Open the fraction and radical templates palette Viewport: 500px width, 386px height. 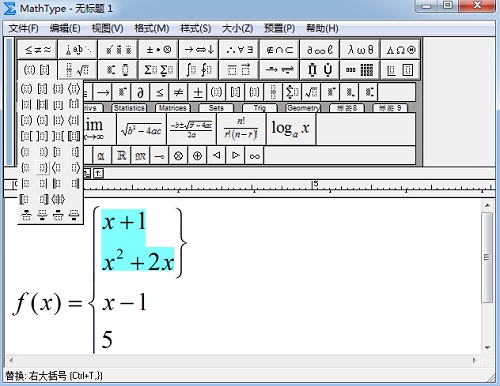click(78, 70)
